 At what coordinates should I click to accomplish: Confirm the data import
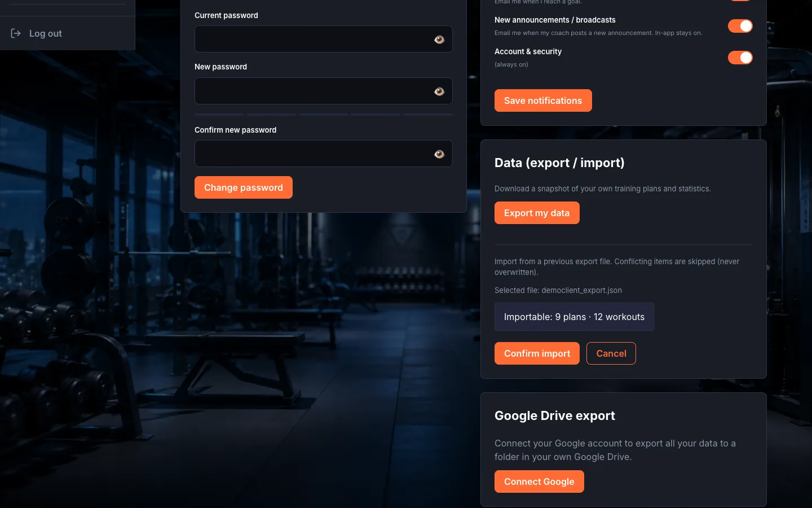537,353
